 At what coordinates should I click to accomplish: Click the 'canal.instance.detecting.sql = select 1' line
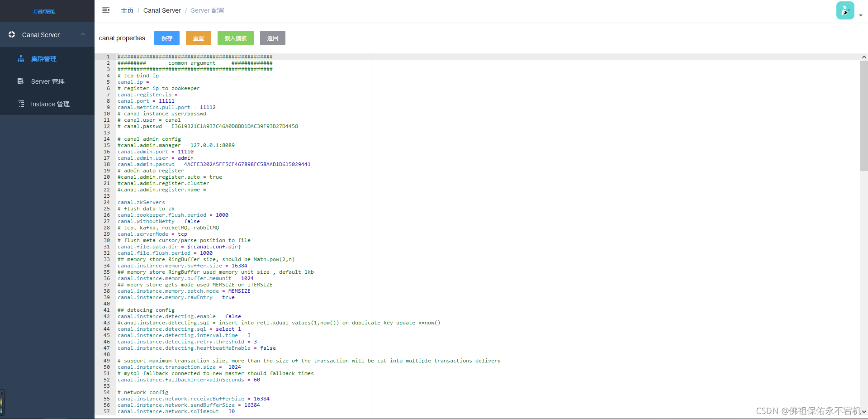(x=179, y=329)
